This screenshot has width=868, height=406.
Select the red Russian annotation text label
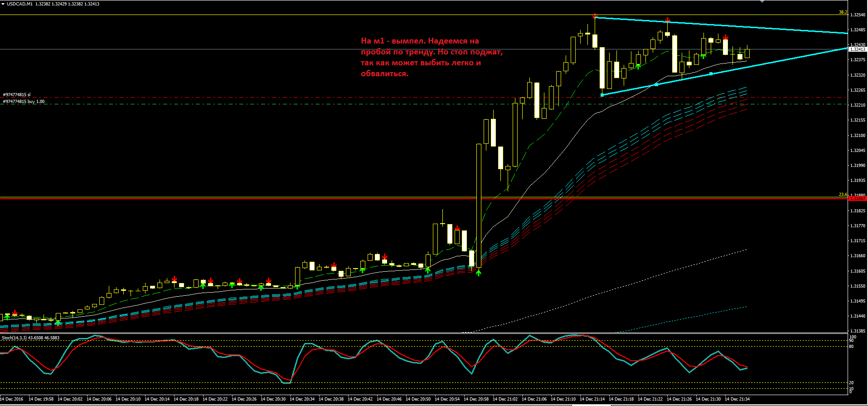[x=432, y=57]
